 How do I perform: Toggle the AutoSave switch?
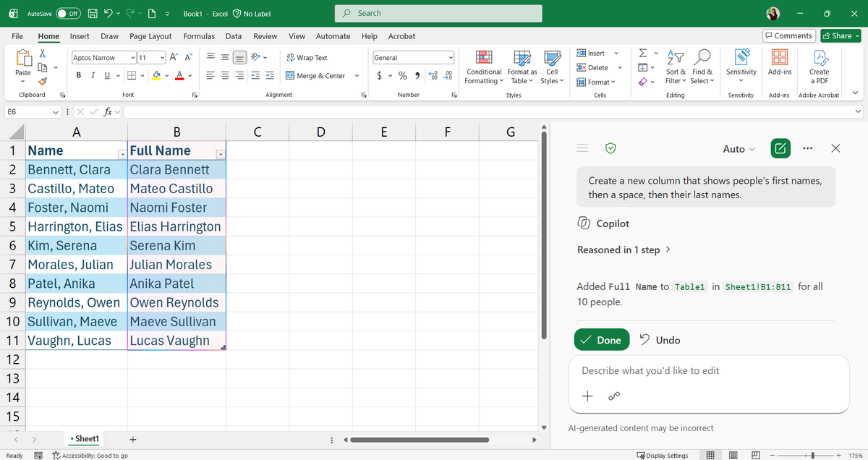point(67,14)
